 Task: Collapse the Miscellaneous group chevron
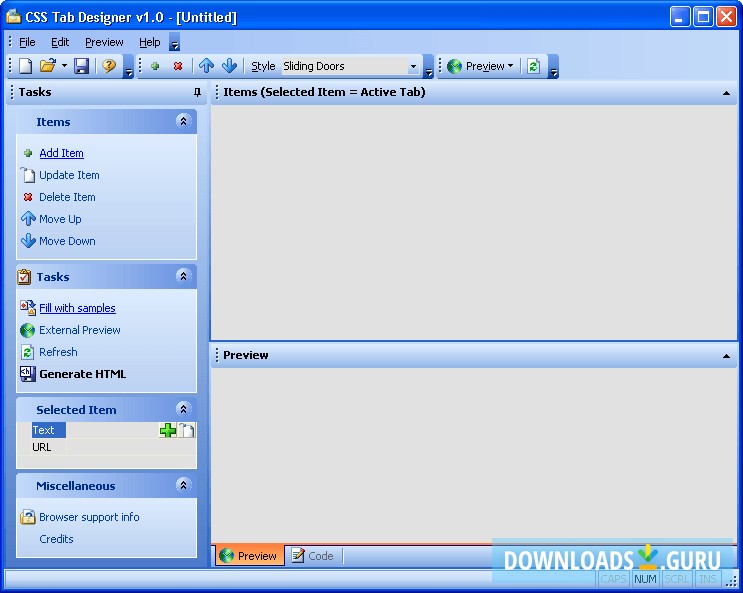coord(183,484)
